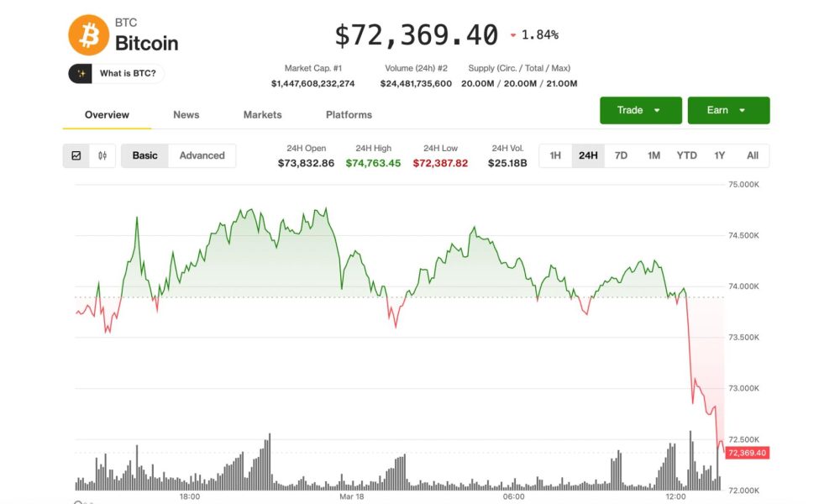
Task: Open the Earn dropdown
Action: (x=728, y=110)
